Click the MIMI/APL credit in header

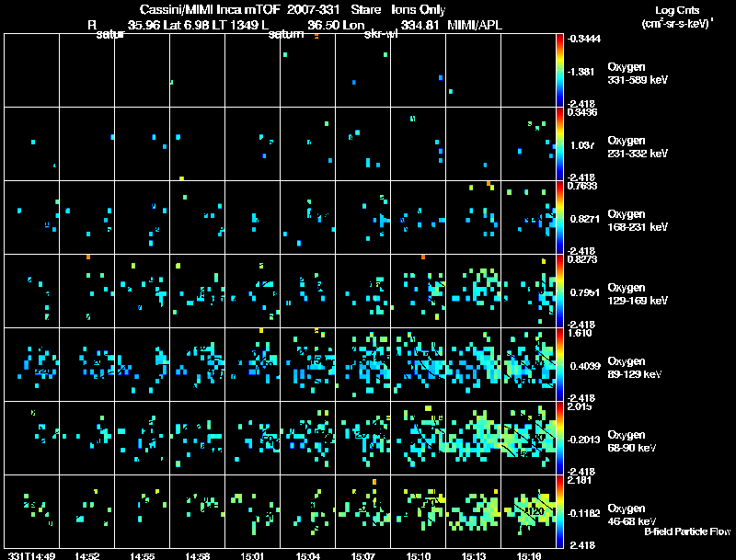(474, 25)
